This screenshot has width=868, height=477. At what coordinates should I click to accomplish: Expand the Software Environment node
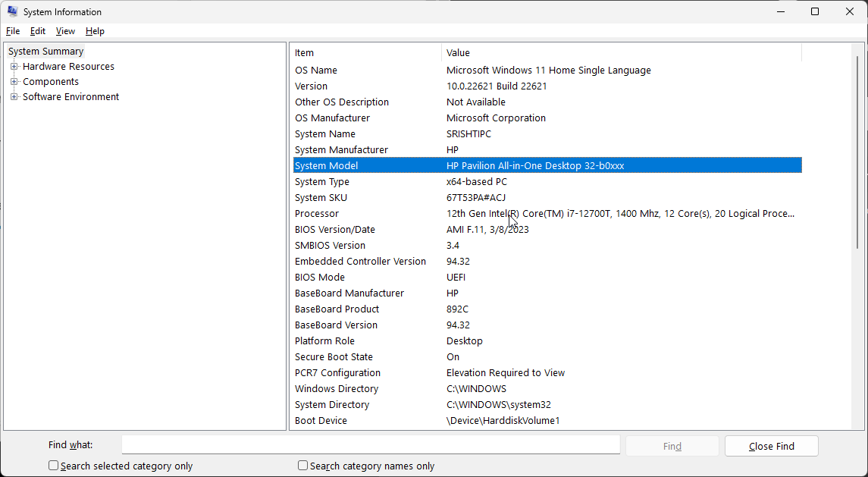click(14, 97)
